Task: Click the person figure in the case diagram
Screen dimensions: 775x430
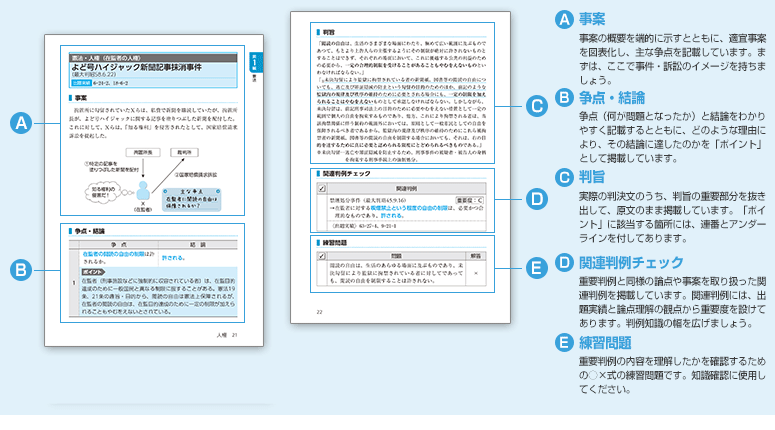Action: pyautogui.click(x=144, y=191)
